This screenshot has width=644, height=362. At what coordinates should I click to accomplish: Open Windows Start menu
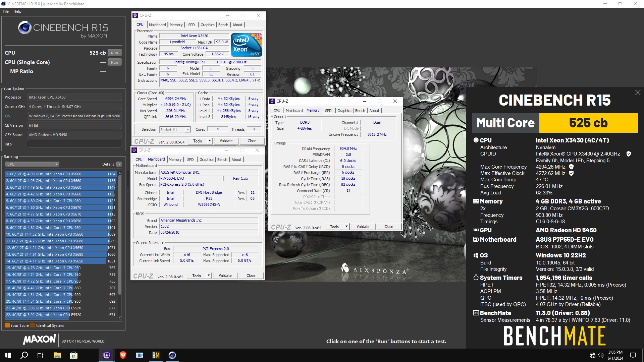click(8, 355)
